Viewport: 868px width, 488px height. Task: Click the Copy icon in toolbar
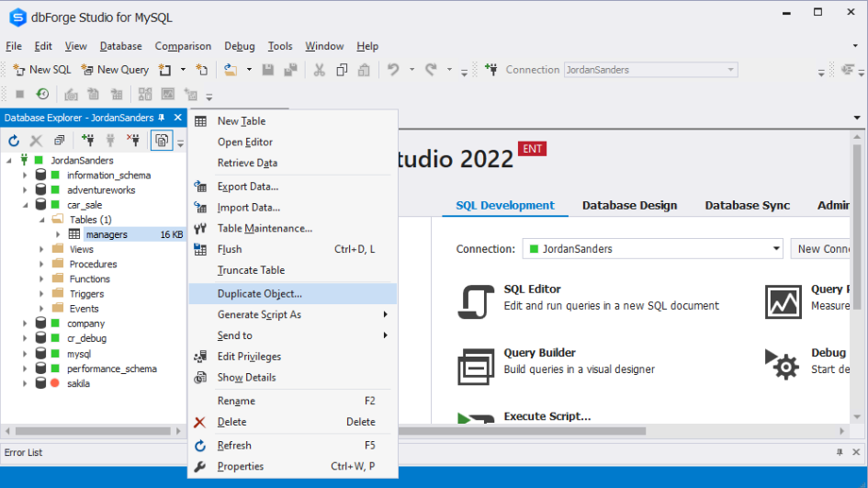342,70
